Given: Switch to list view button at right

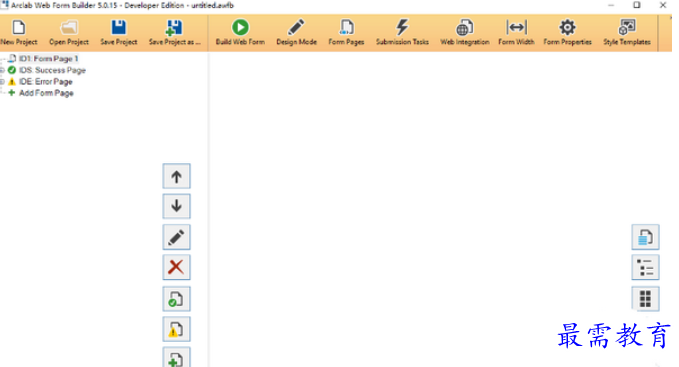Looking at the screenshot, I should (645, 267).
